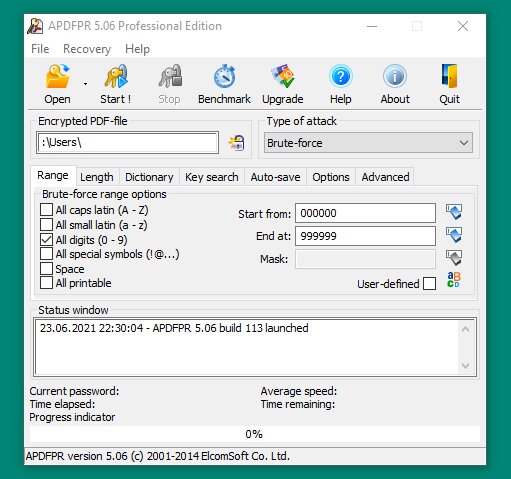
Task: Enable All small latin (a - z)
Action: [x=46, y=225]
